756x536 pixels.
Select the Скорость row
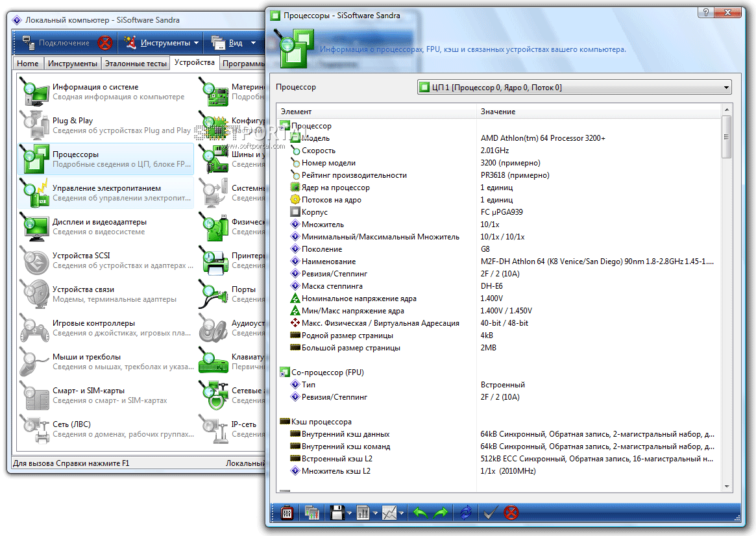coord(500,151)
